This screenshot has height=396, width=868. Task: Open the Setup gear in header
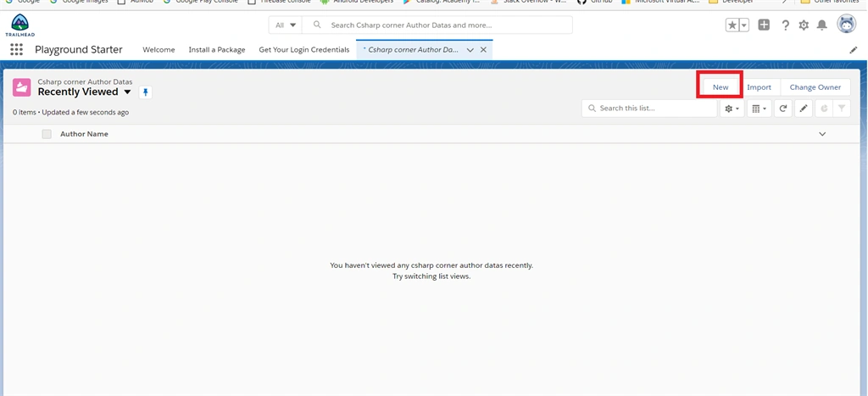[x=804, y=25]
